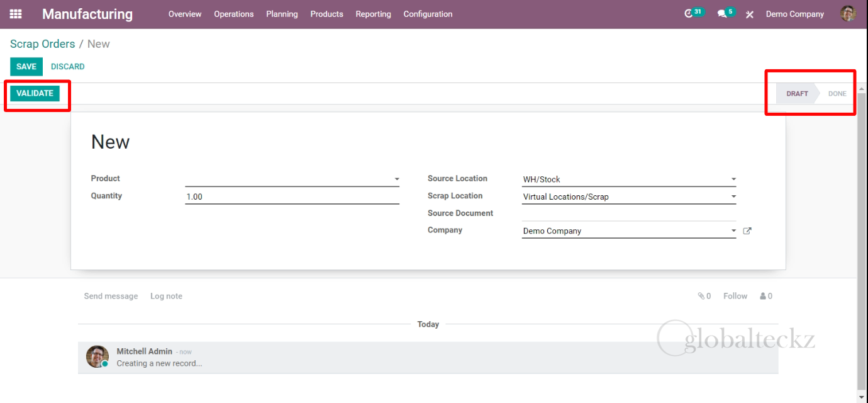
Task: Open the Configuration menu
Action: point(428,14)
